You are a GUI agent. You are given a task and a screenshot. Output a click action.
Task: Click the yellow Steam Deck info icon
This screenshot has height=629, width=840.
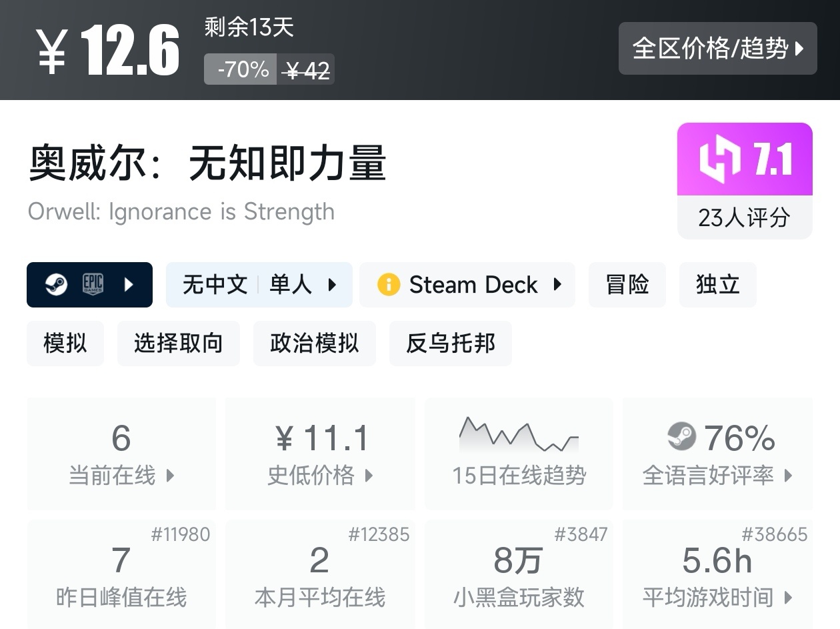(388, 285)
